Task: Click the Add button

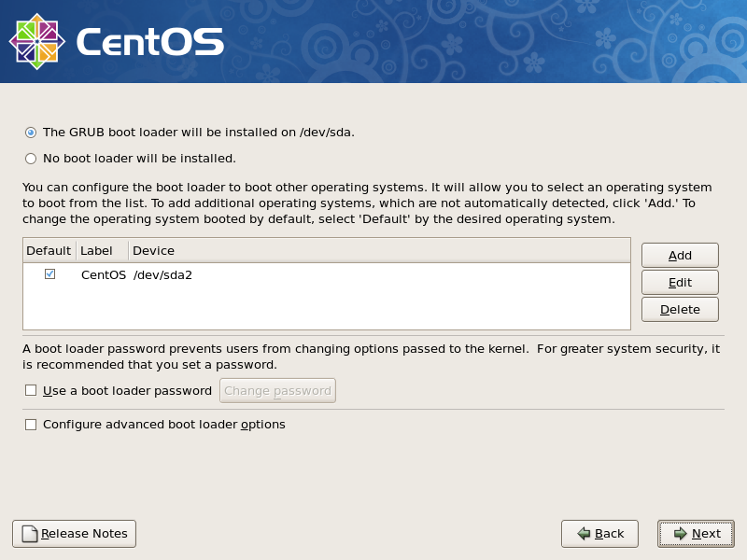Action: [x=680, y=256]
